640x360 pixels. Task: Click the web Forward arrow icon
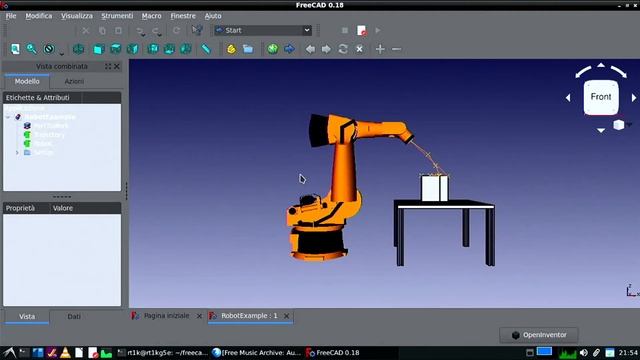pyautogui.click(x=326, y=49)
